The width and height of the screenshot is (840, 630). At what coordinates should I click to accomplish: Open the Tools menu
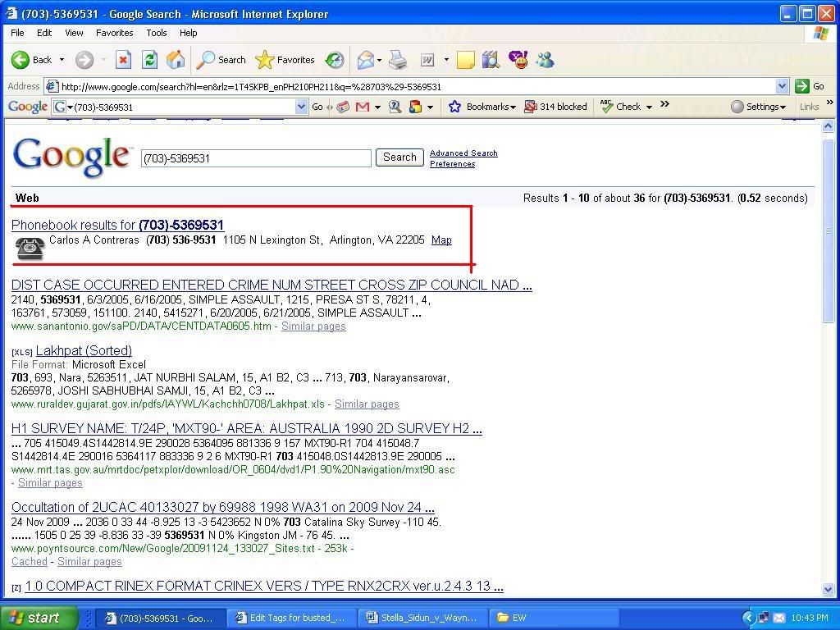tap(156, 33)
